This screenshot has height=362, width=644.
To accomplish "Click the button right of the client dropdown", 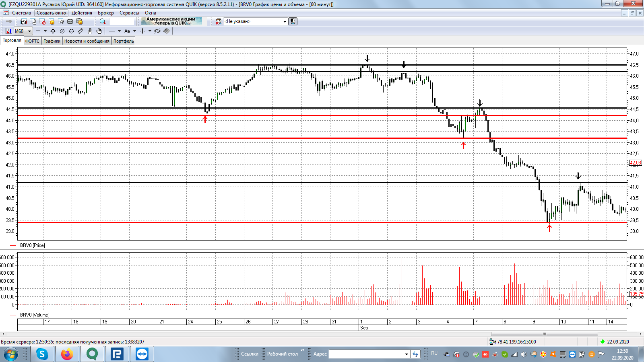I will 293,21.
